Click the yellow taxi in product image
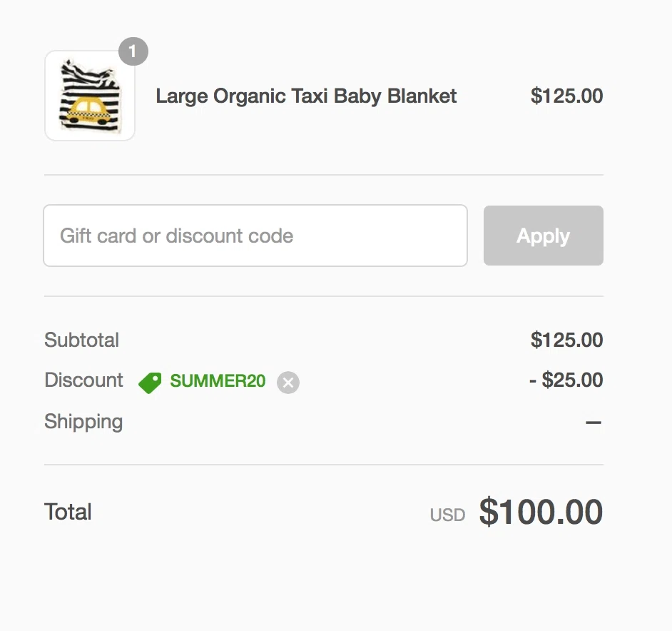This screenshot has width=672, height=631. click(89, 111)
